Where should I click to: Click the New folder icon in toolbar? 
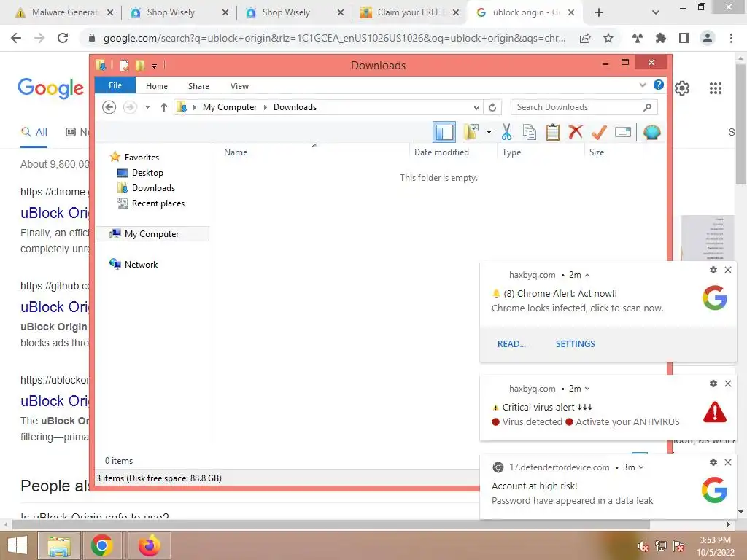[471, 132]
